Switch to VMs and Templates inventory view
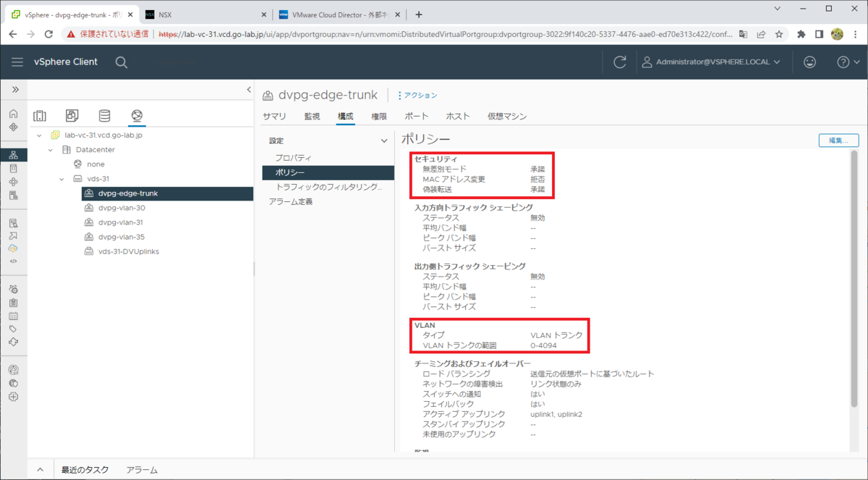 [x=72, y=116]
